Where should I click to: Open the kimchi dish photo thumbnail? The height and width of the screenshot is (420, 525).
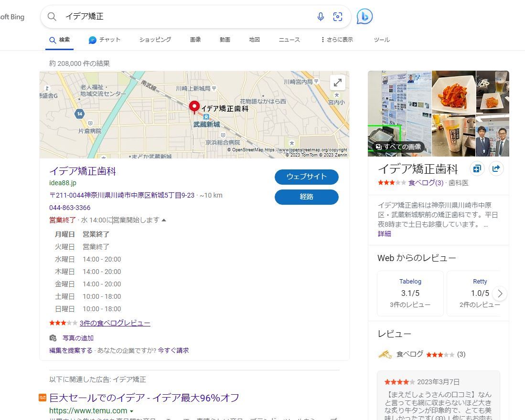(x=454, y=92)
